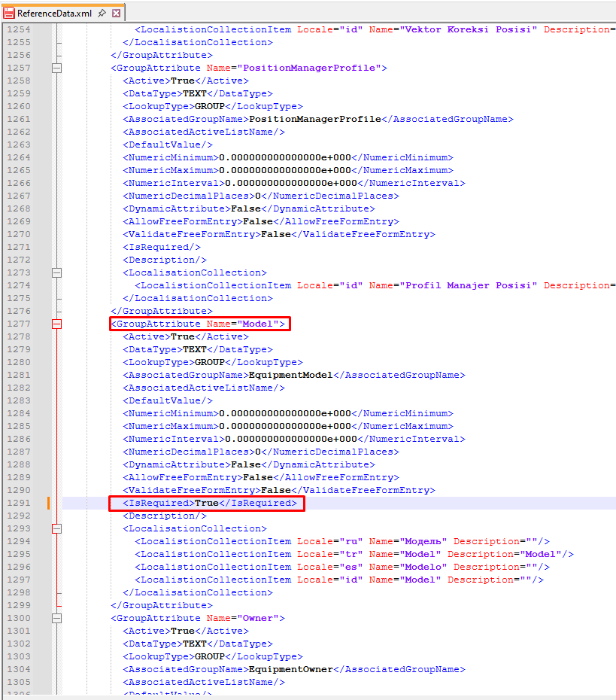Screen dimensions: 616x700
Task: Click the "Profil Manajer Posisi" name on line 1274
Action: (469, 285)
